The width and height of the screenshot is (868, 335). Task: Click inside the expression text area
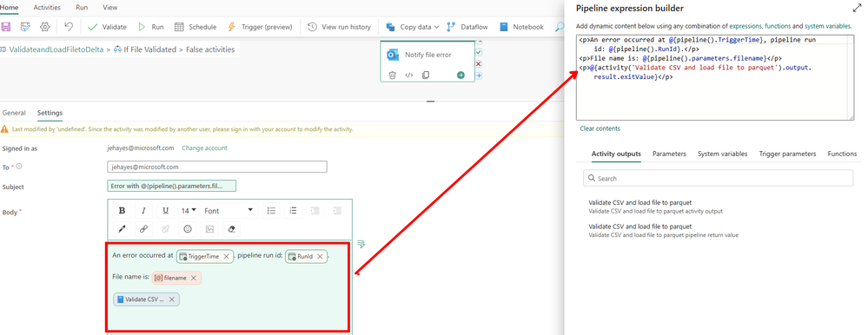click(715, 77)
